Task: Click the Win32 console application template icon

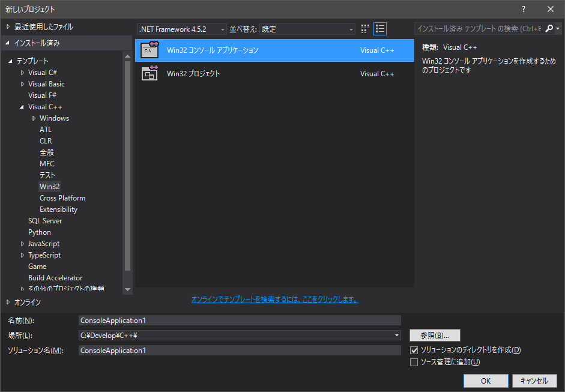Action: [150, 50]
